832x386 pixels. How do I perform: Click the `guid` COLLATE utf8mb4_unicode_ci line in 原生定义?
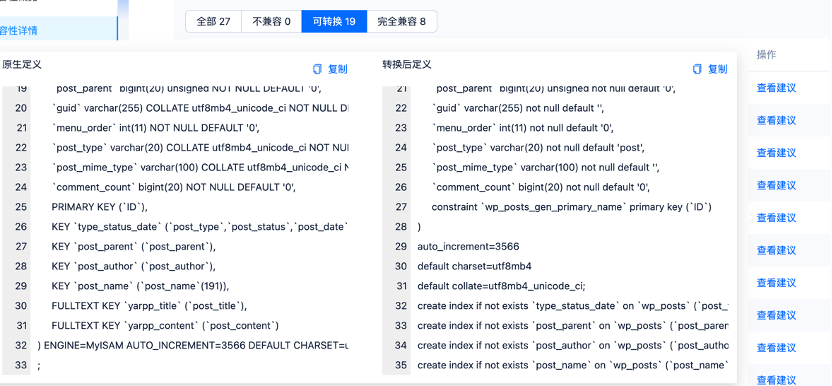pyautogui.click(x=201, y=108)
